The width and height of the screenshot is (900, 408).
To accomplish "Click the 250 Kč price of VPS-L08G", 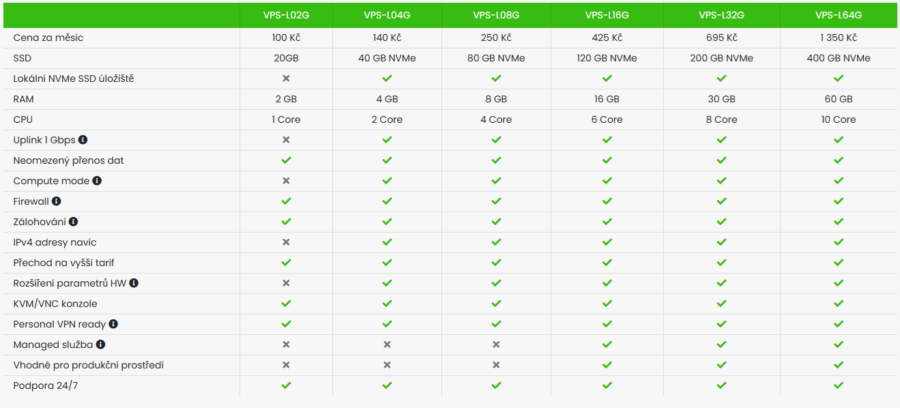I will click(x=496, y=38).
